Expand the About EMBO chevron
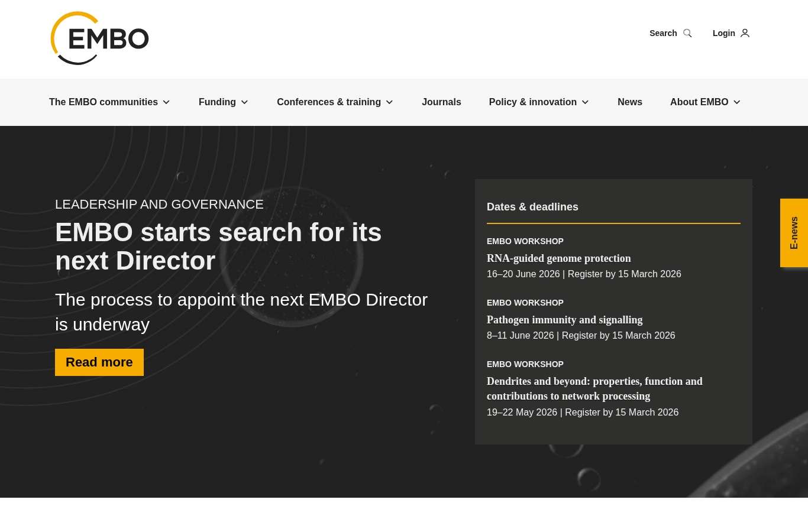 click(x=736, y=102)
